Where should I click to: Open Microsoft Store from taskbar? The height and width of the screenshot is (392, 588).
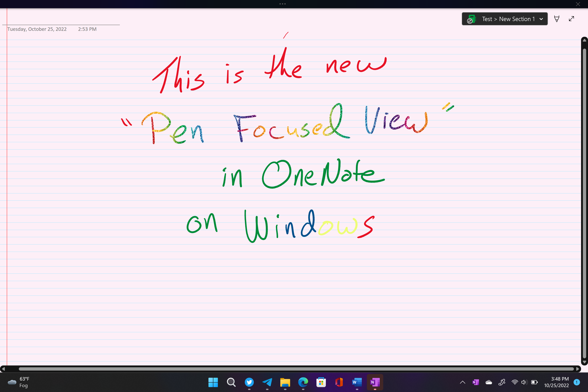(x=321, y=382)
